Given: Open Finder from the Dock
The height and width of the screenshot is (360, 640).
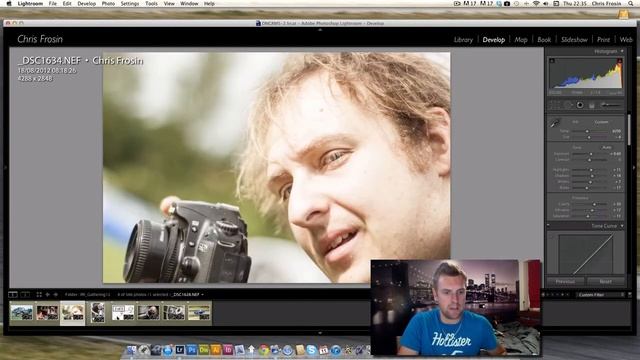Looking at the screenshot, I should [x=131, y=350].
